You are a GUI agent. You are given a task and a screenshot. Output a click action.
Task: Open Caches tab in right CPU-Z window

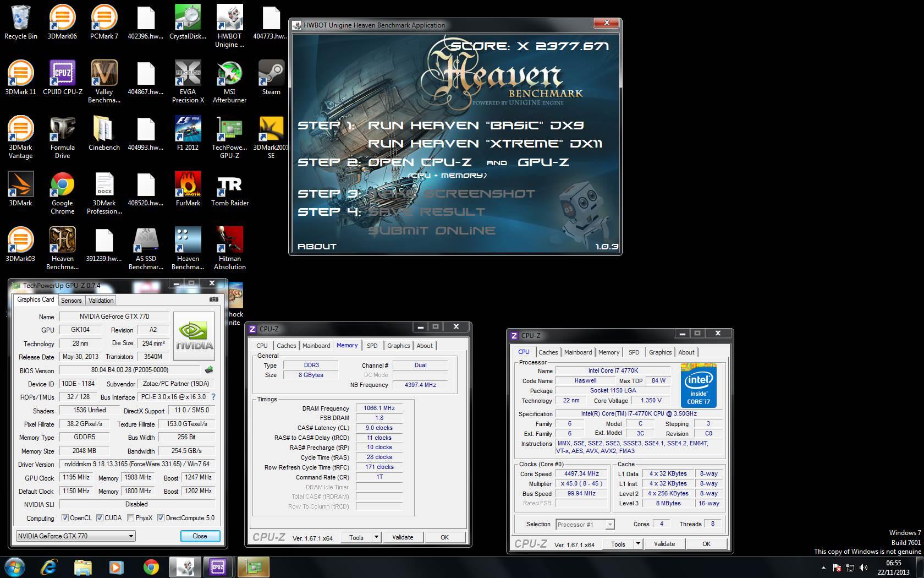pyautogui.click(x=548, y=352)
